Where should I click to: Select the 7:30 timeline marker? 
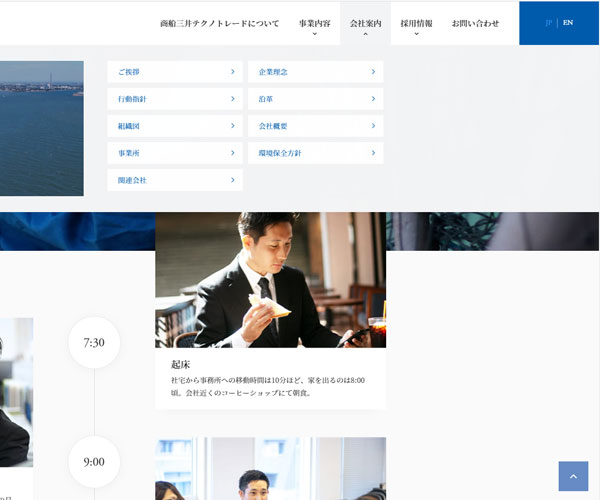click(94, 342)
